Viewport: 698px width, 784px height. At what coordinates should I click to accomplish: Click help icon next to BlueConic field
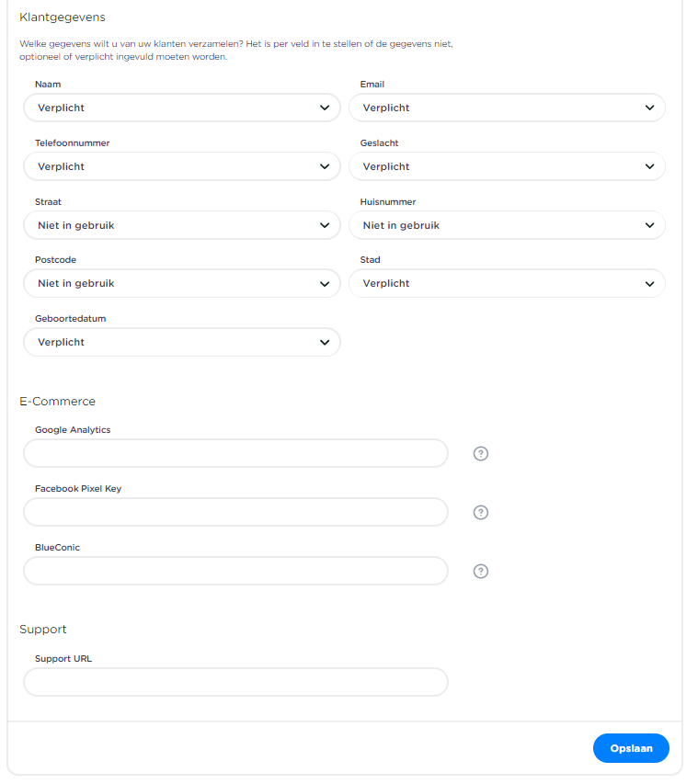tap(480, 572)
